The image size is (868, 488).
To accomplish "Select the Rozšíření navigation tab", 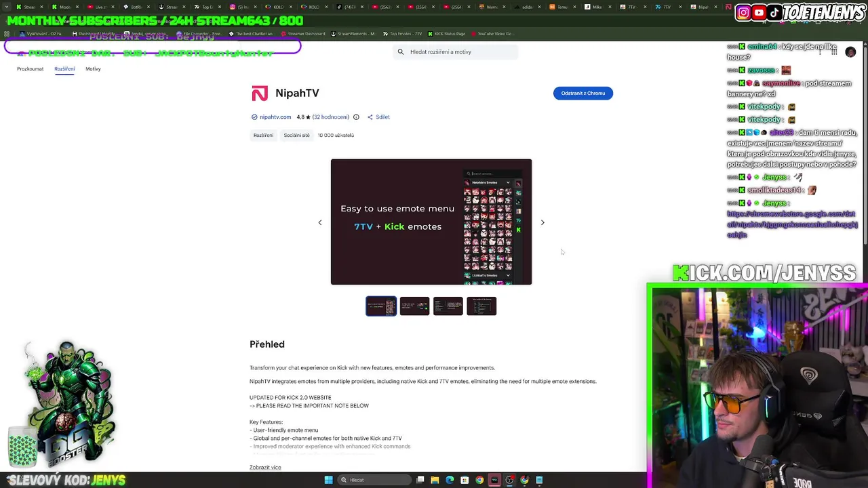I will (x=64, y=69).
